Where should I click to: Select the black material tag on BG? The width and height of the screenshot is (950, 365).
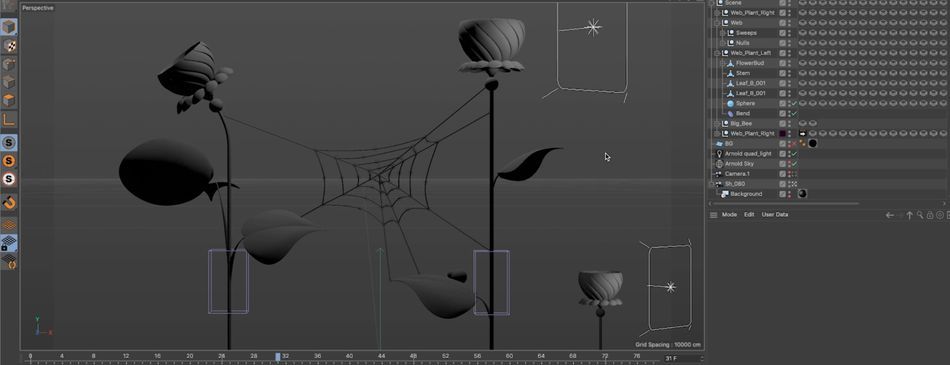(812, 144)
